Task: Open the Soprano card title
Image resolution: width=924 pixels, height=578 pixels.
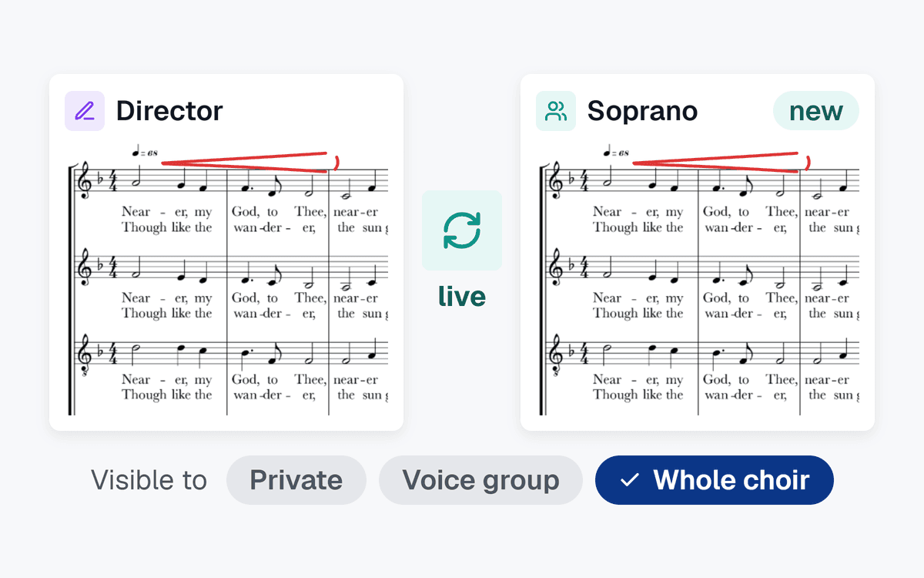Action: click(x=642, y=111)
